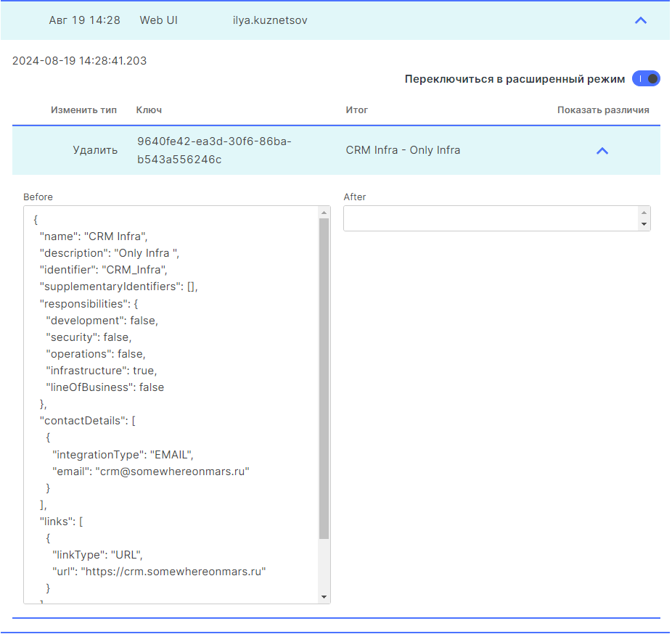Click the "Показать различия" column header
This screenshot has width=672, height=634.
(x=602, y=110)
